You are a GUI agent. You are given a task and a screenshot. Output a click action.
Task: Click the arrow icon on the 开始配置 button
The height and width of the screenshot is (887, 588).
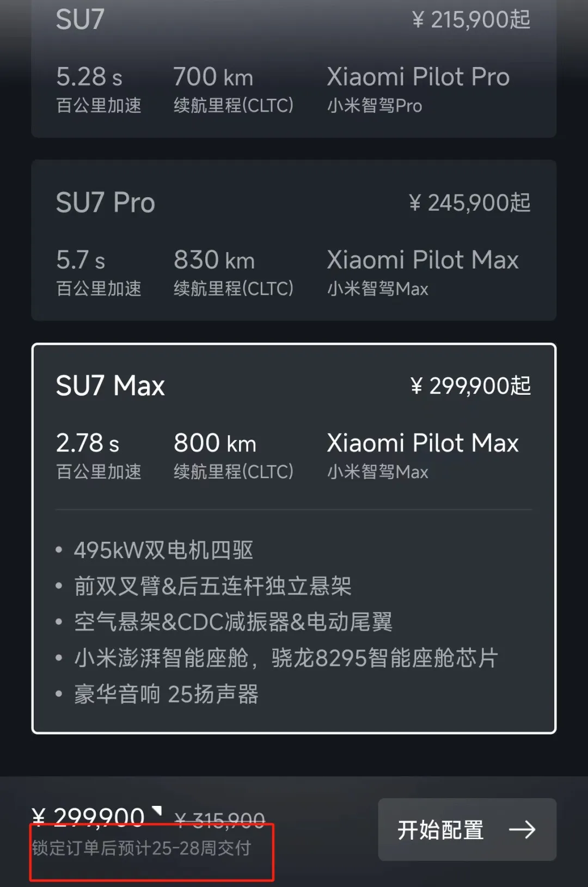tap(524, 830)
